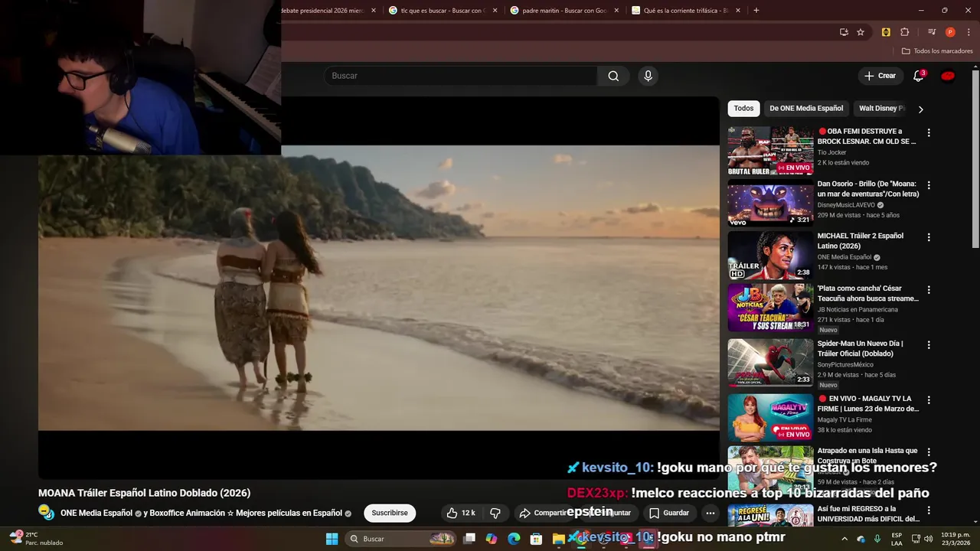Open the César Teacuña JB Noticias thumbnail
This screenshot has width=980, height=551.
pos(770,308)
